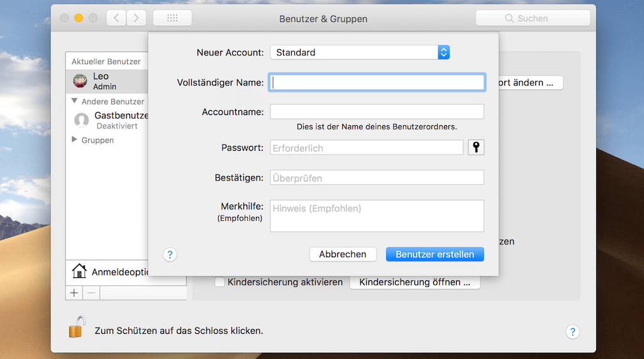Focus the Vollständiger Name field
Viewport: 644px width, 359px height.
pyautogui.click(x=377, y=82)
